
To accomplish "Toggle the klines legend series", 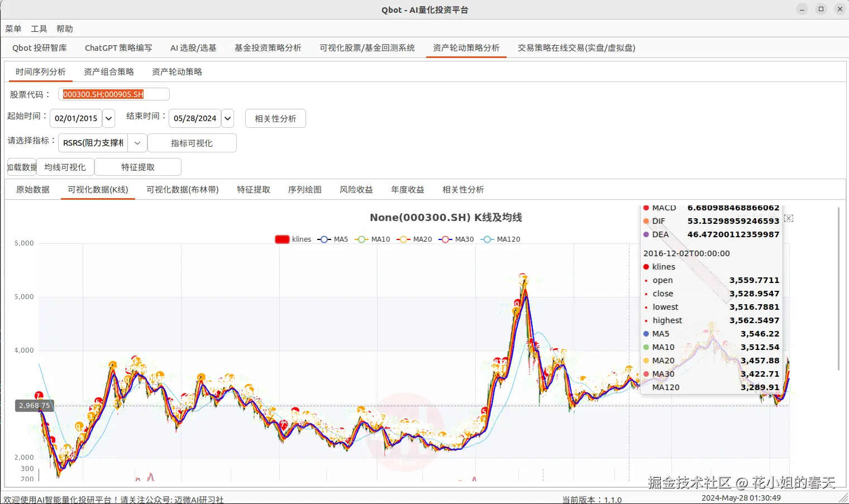I will [x=293, y=239].
